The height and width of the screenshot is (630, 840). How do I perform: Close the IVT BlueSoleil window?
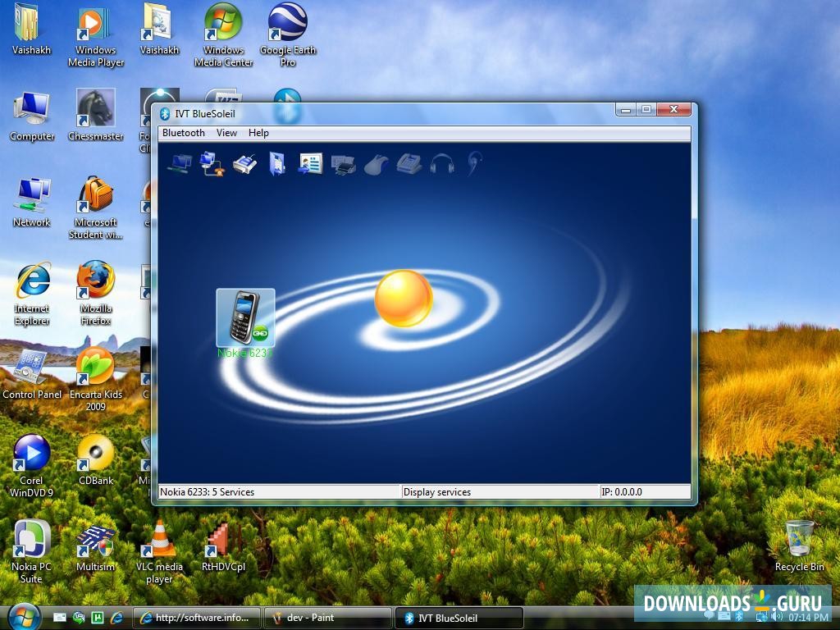click(674, 110)
